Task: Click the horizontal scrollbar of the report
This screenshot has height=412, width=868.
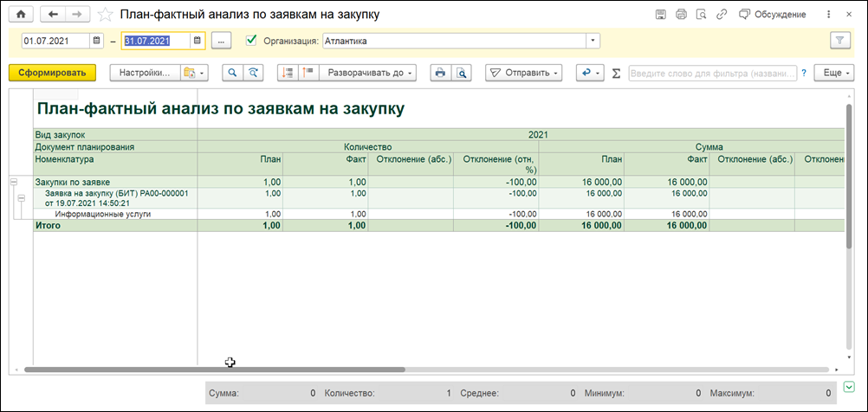Action: [x=215, y=369]
